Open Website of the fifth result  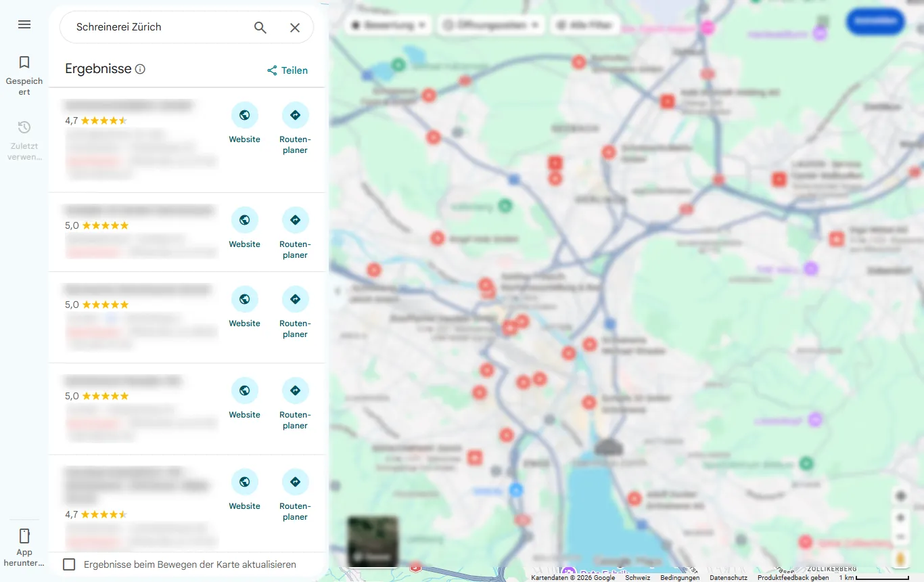coord(244,490)
